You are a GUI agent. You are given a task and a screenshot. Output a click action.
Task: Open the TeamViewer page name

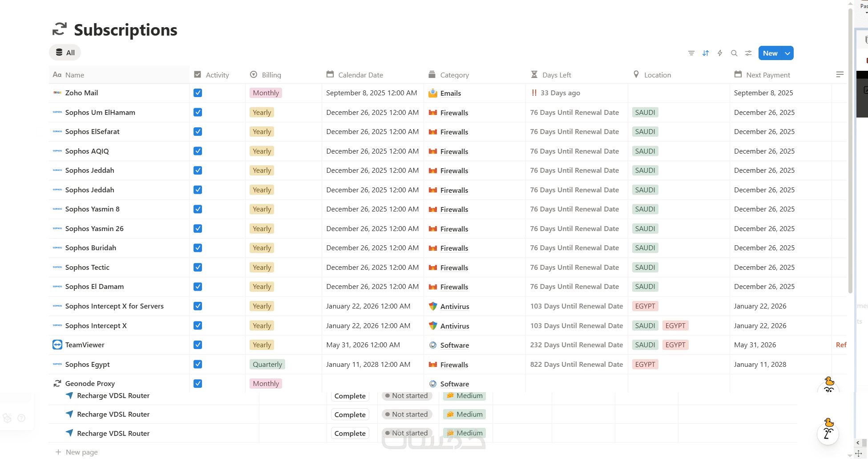(85, 345)
